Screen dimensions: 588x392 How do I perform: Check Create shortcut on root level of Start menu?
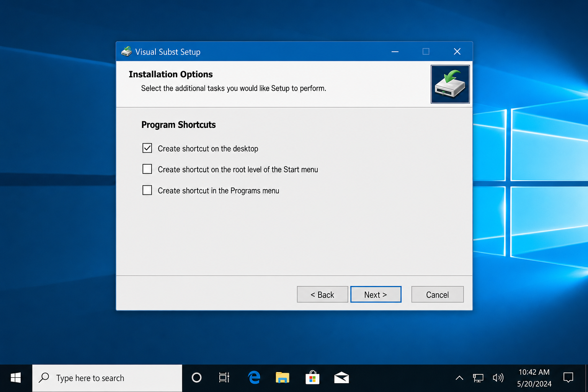click(x=147, y=169)
